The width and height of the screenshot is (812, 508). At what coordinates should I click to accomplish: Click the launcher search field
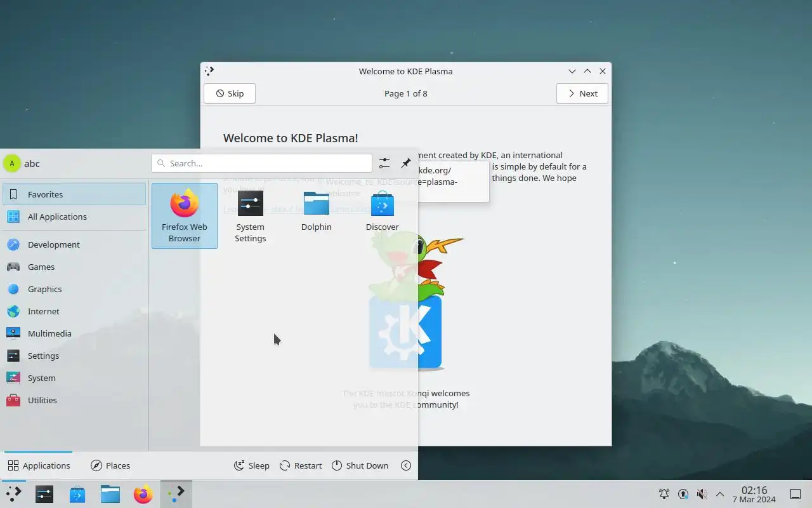click(x=261, y=163)
